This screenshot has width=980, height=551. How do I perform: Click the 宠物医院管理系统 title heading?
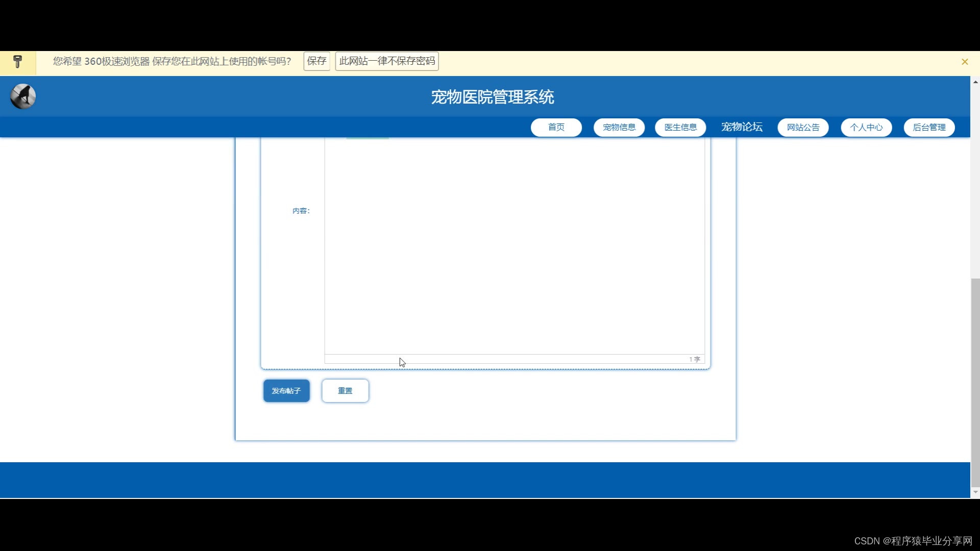pyautogui.click(x=492, y=97)
